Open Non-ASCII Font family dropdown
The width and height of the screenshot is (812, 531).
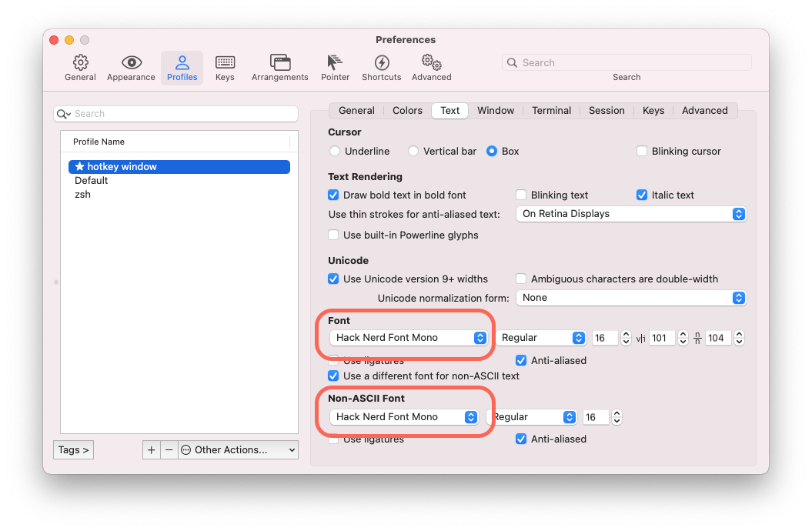click(x=403, y=417)
